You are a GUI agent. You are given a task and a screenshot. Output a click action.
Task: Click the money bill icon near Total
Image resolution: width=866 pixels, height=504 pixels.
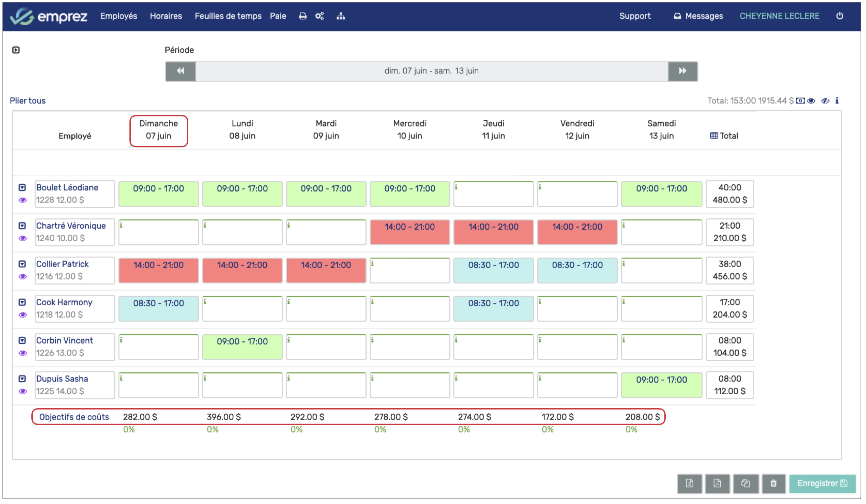click(x=800, y=101)
